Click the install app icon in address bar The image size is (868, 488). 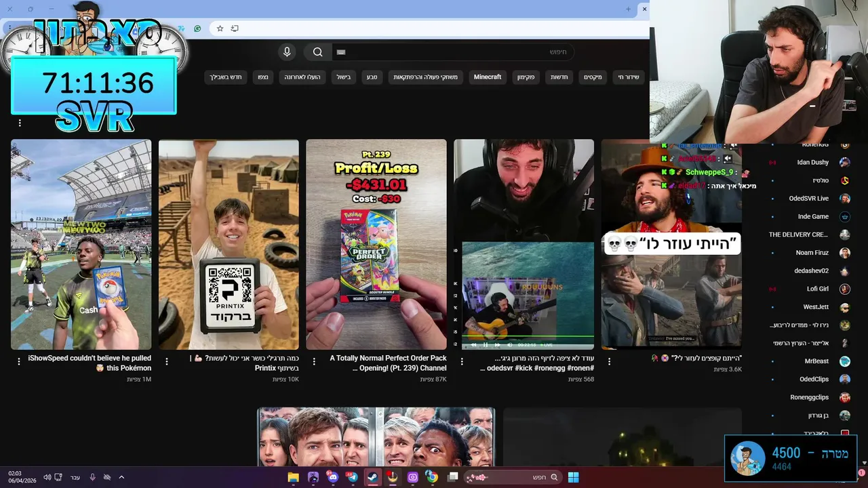click(x=235, y=28)
